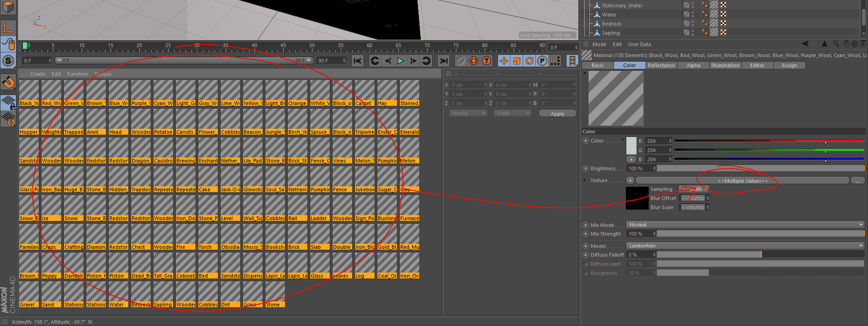This screenshot has width=868, height=326.
Task: Toggle the Mix Strength animation circle
Action: [586, 234]
